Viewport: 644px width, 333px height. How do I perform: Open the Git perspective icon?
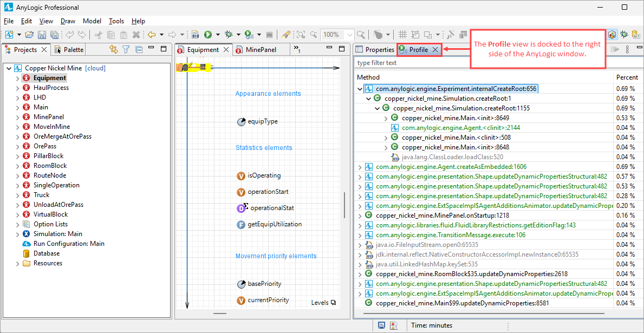[x=636, y=35]
